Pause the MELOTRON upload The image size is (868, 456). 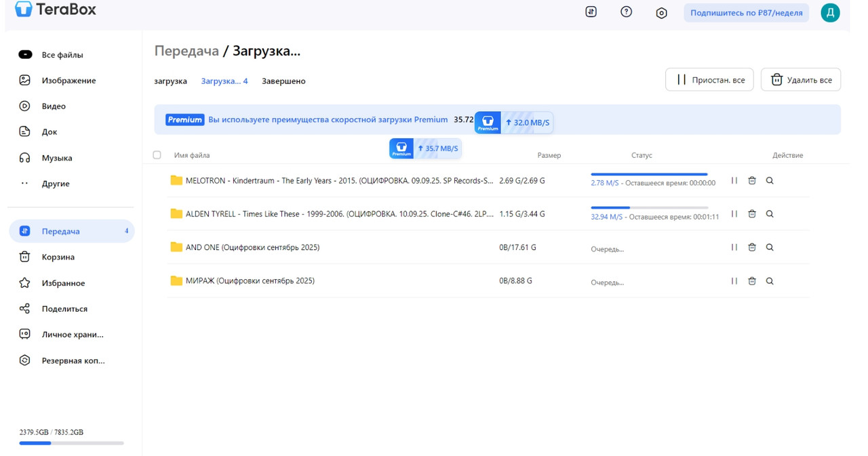click(734, 181)
